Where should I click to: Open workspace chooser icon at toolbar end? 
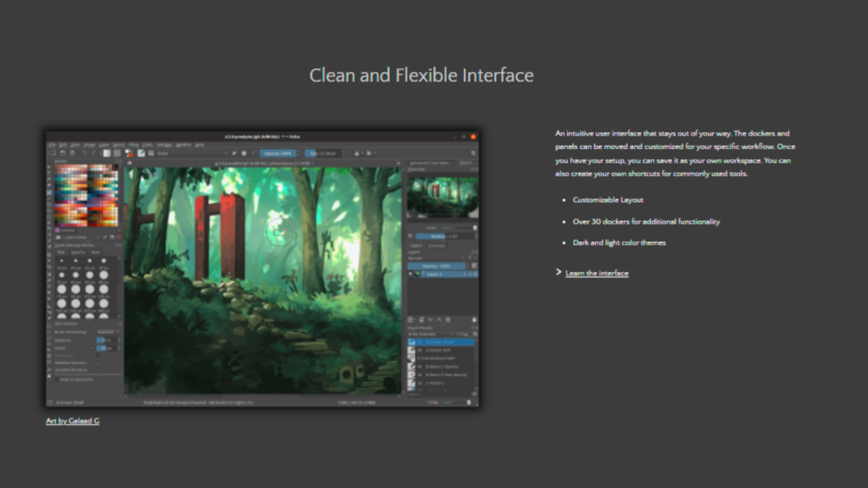(473, 153)
